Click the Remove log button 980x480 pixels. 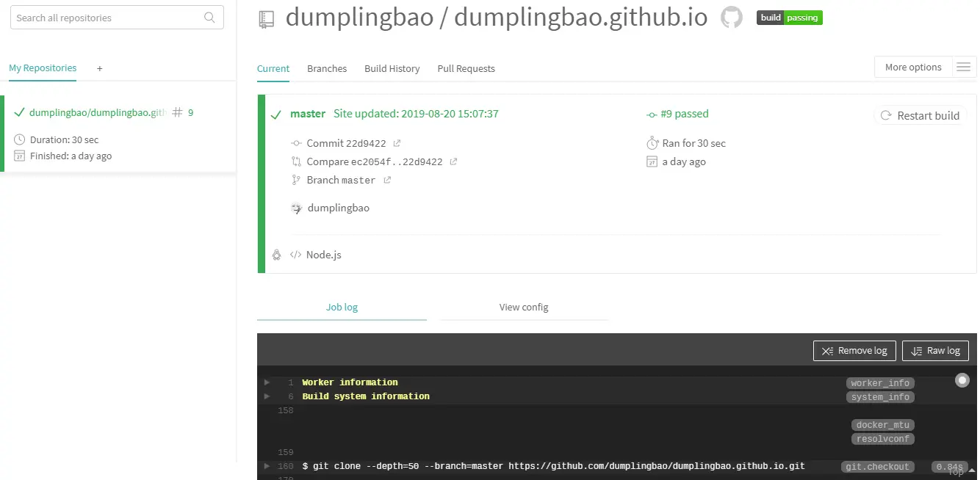(854, 351)
